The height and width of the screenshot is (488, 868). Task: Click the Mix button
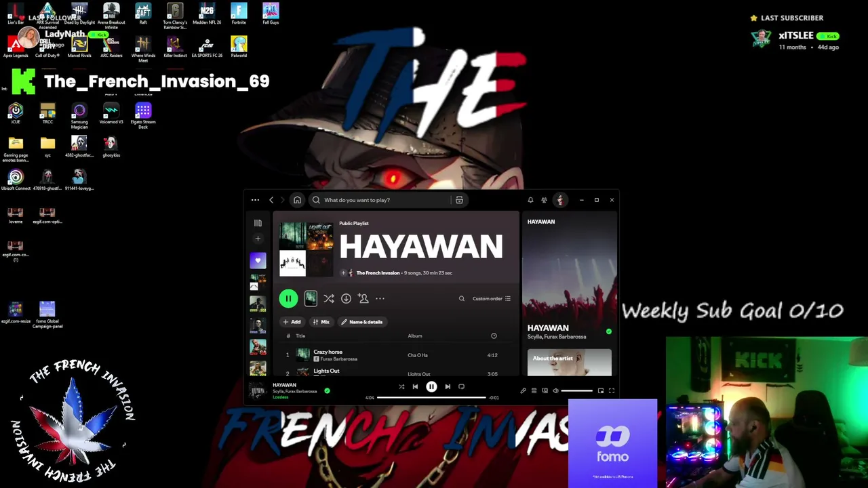(x=321, y=322)
